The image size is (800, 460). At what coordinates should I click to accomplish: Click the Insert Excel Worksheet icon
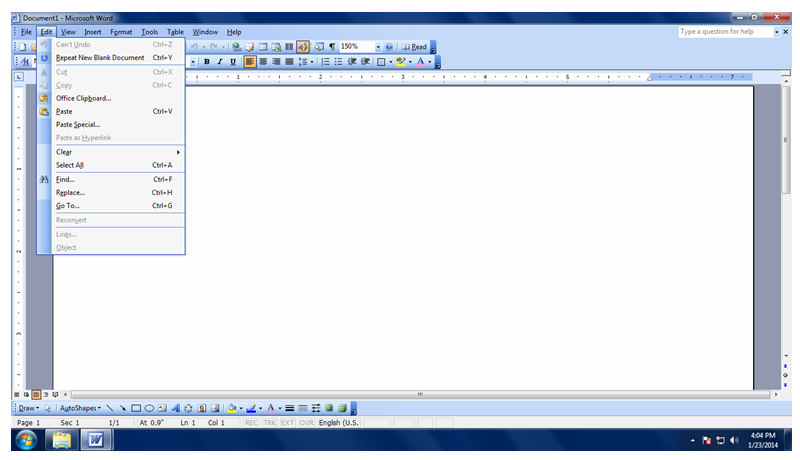point(276,47)
